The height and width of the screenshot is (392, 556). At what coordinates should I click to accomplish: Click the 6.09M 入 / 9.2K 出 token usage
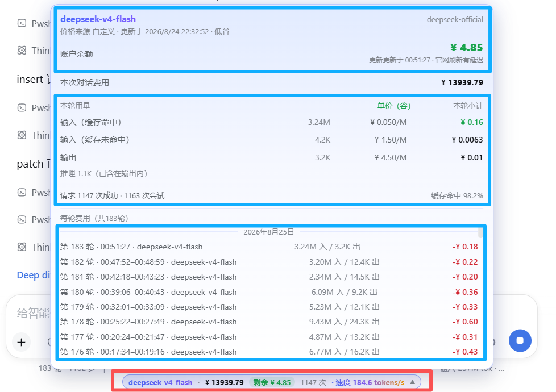344,292
